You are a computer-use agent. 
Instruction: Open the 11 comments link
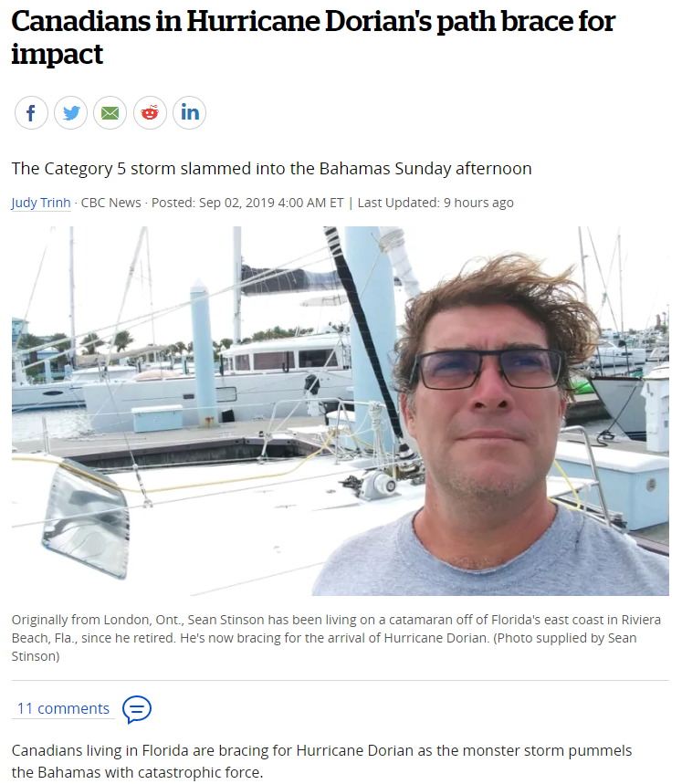pyautogui.click(x=63, y=708)
